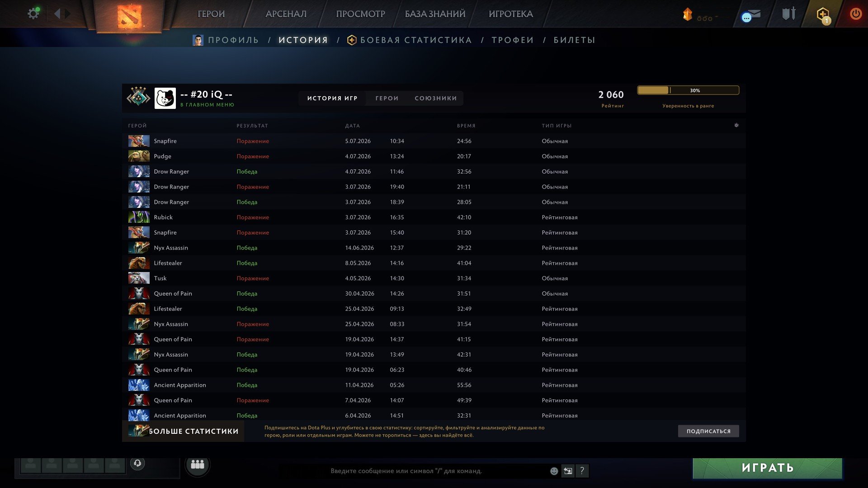Open the Rubick match row

[434, 217]
